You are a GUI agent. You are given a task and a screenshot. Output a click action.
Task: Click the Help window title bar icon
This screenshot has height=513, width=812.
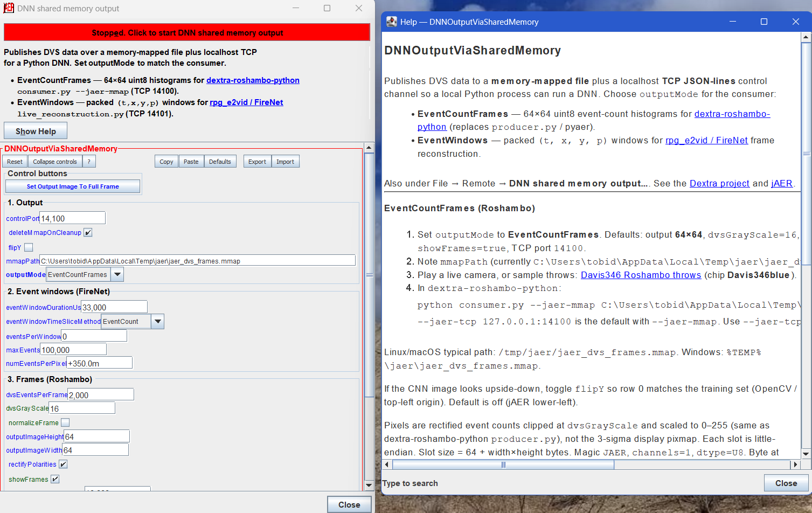click(x=392, y=22)
